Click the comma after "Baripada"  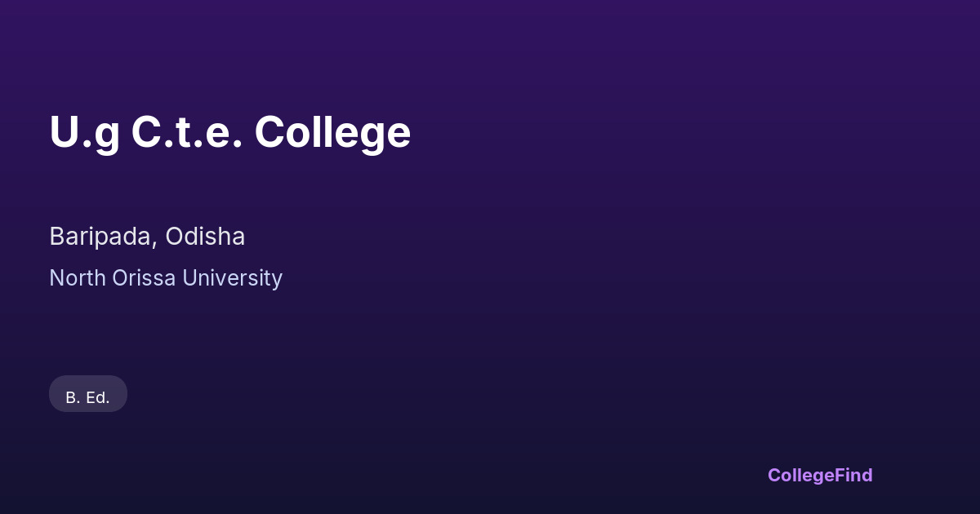pyautogui.click(x=155, y=243)
